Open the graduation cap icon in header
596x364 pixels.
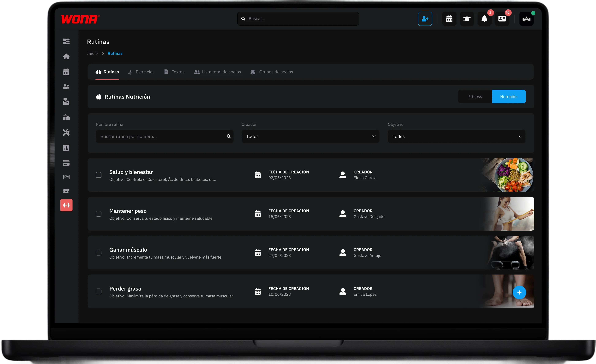467,19
